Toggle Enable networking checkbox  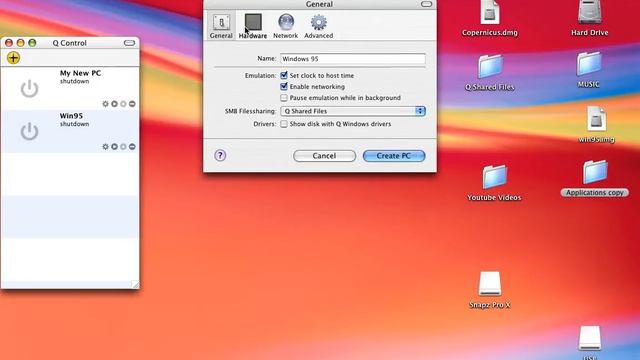pyautogui.click(x=284, y=87)
